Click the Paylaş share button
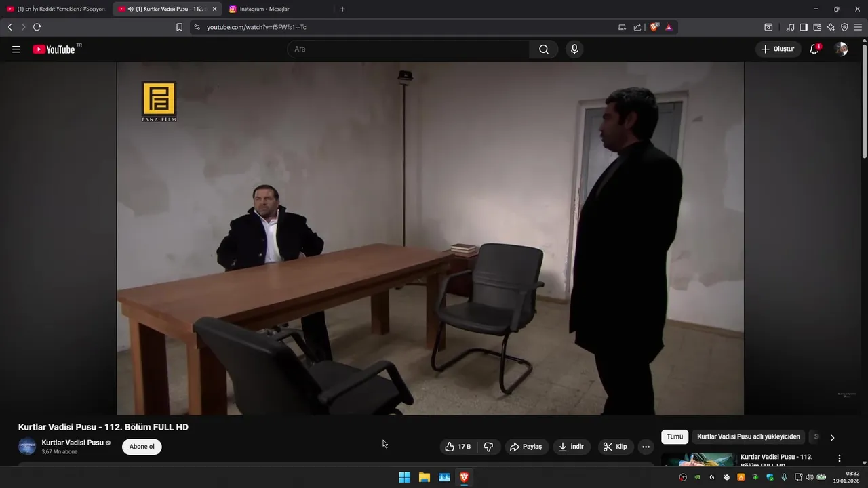Viewport: 868px width, 488px height. (x=526, y=447)
